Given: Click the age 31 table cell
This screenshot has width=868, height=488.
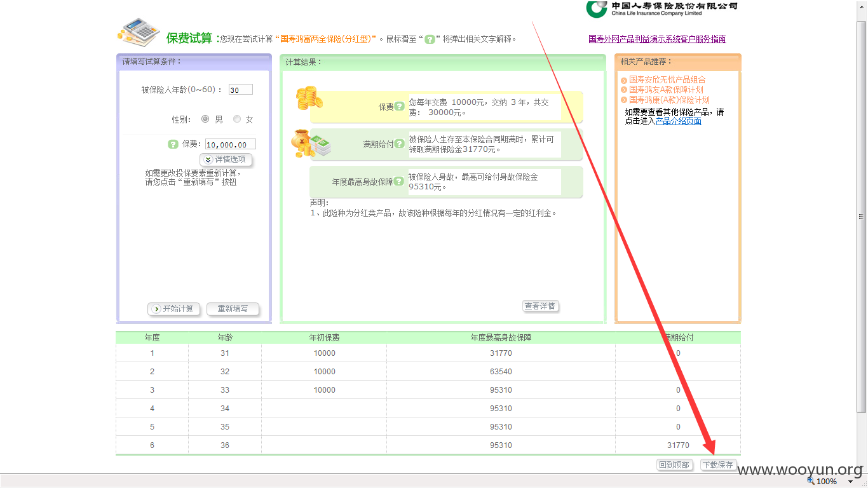Looking at the screenshot, I should (x=225, y=353).
